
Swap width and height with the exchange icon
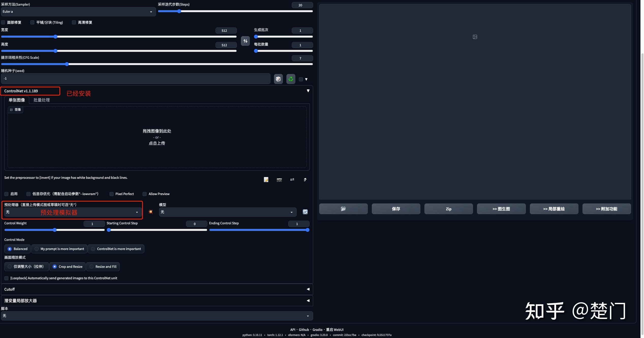(245, 41)
